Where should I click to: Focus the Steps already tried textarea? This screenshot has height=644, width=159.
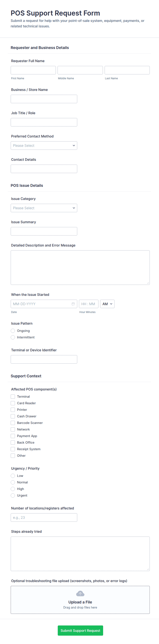point(80,554)
